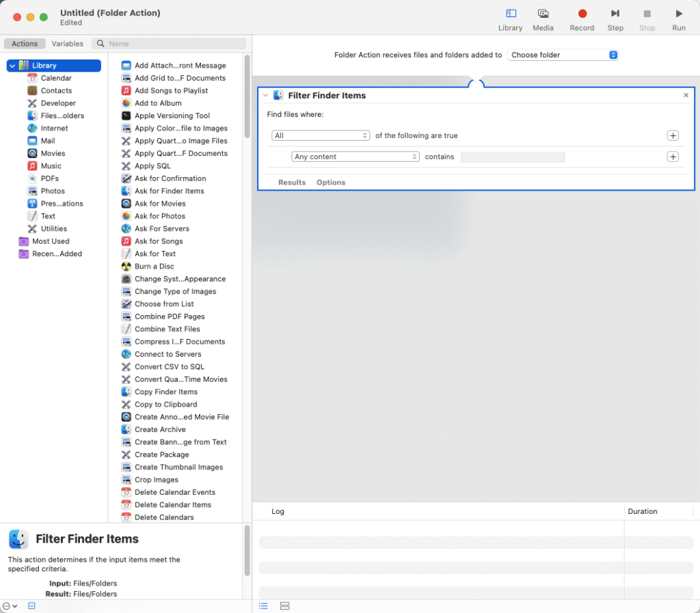The image size is (700, 613).
Task: Select the Copy Finder Items action
Action: click(160, 392)
